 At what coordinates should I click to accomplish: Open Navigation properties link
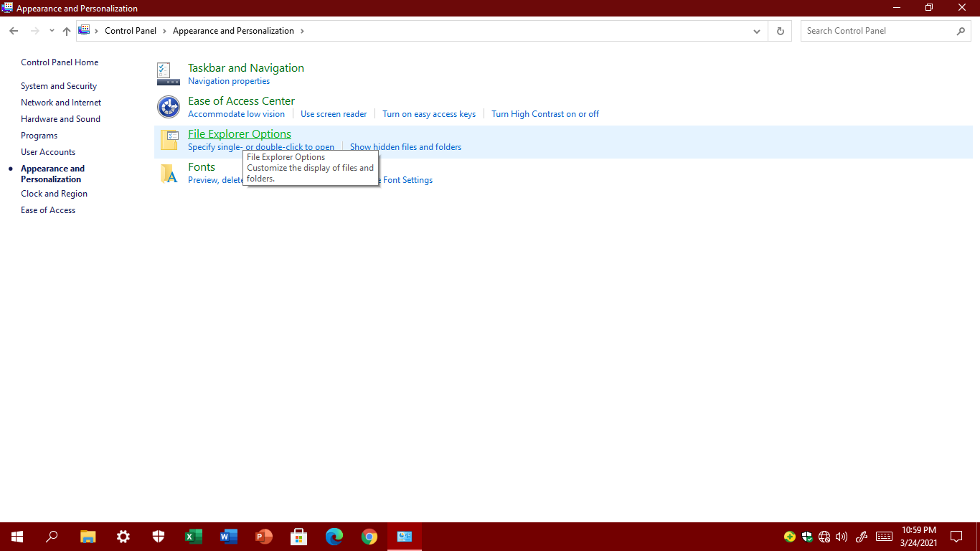click(x=229, y=81)
